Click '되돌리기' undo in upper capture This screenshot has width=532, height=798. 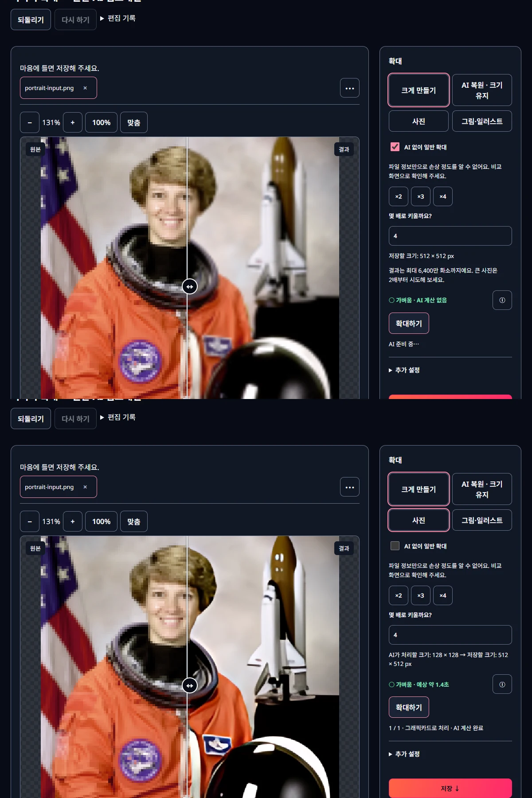coord(31,20)
